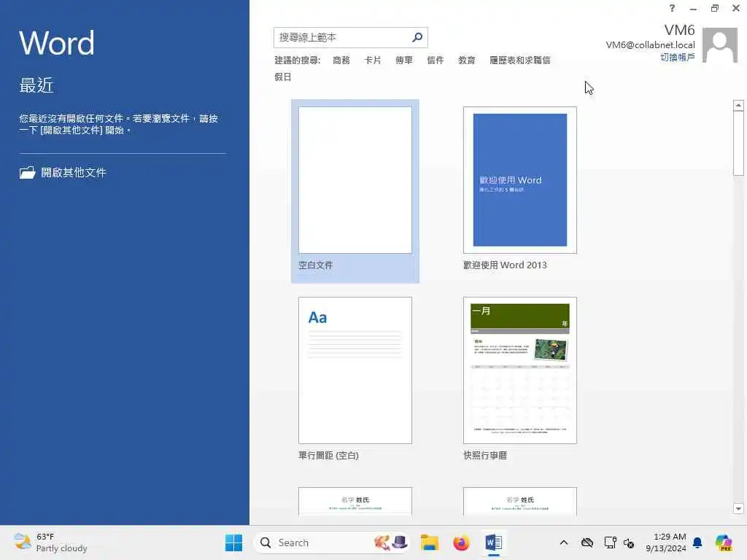Select suggested search 履歷表和求職信
This screenshot has height=560, width=747.
(x=519, y=60)
